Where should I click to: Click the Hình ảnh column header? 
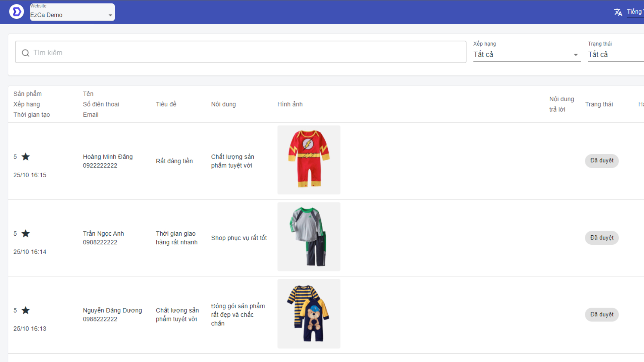(290, 104)
